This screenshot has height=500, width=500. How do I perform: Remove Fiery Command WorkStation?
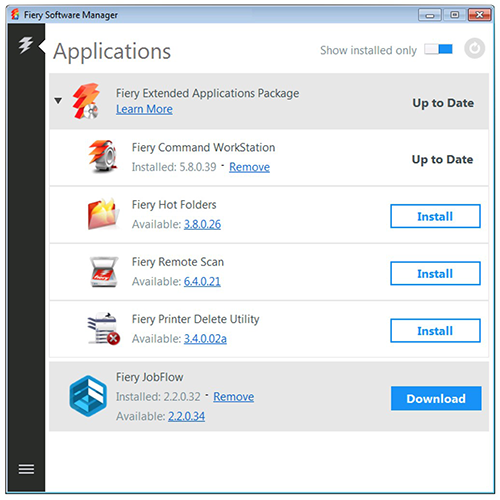coord(249,167)
